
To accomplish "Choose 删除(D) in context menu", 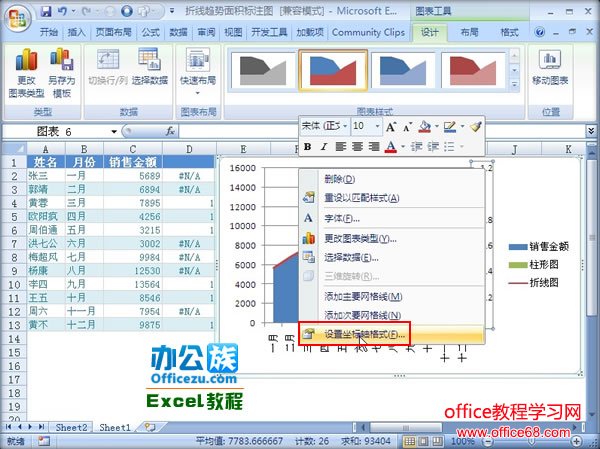I will pyautogui.click(x=392, y=179).
